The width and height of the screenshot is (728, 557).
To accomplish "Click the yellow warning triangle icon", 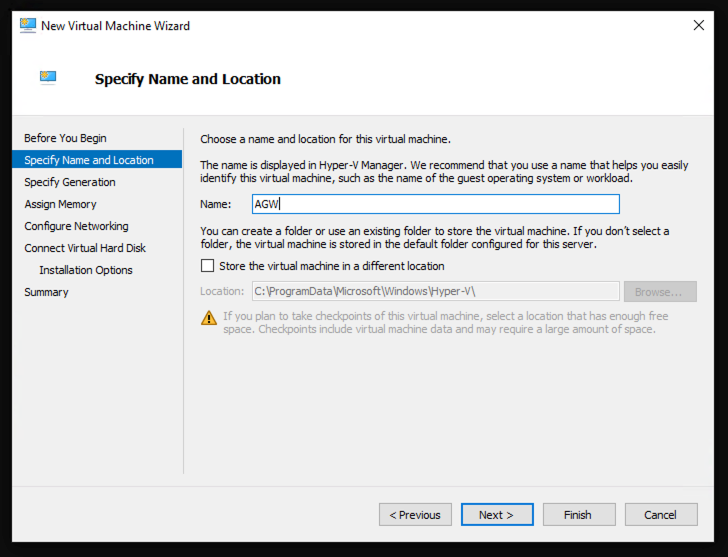I will [x=209, y=318].
